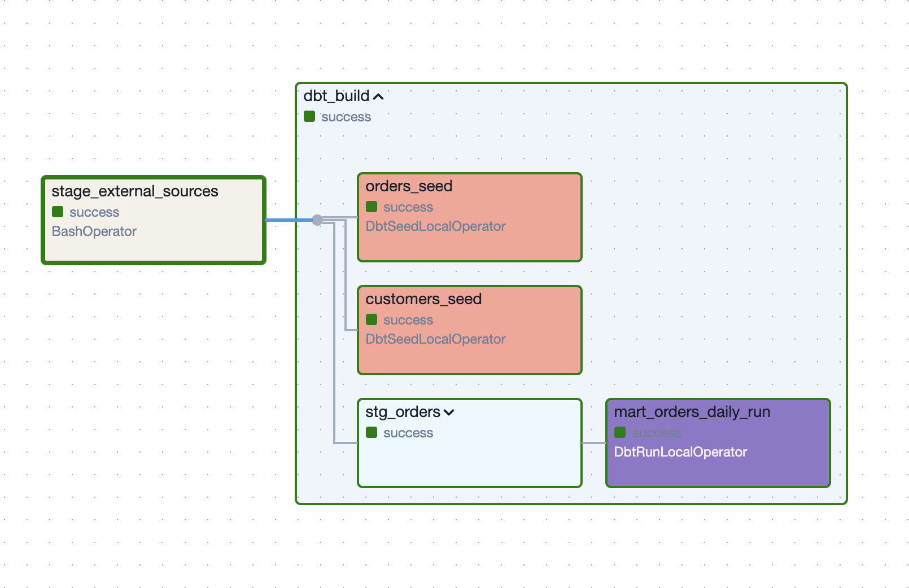Click the edge junction dot near dbt_build
909x588 pixels.
coord(317,220)
